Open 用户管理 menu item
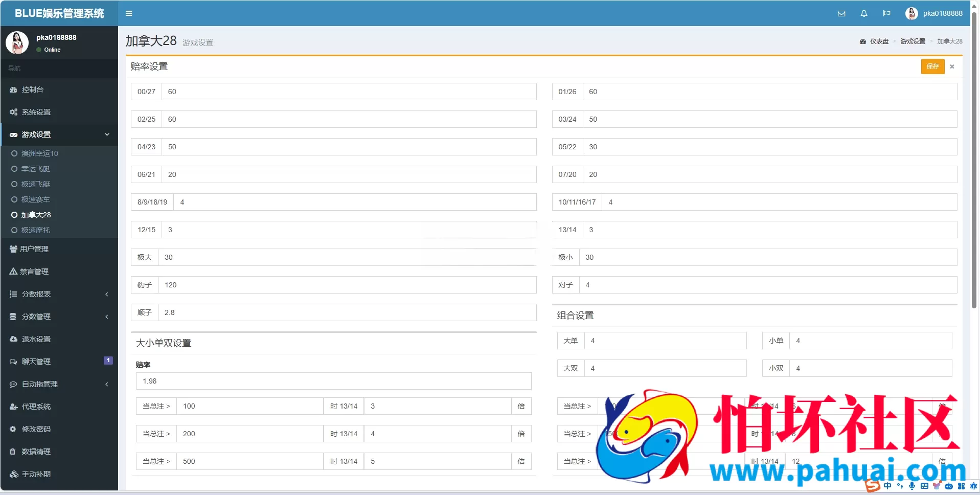Image resolution: width=980 pixels, height=495 pixels. click(59, 249)
